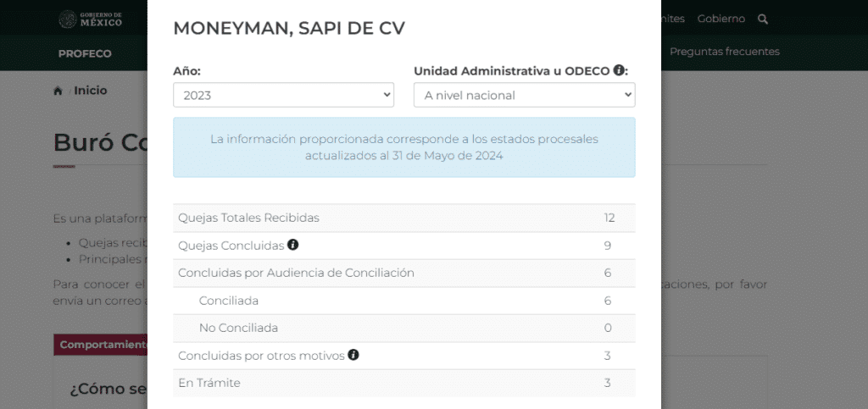This screenshot has width=868, height=409.
Task: Open the Año dropdown showing 2023
Action: pos(283,95)
